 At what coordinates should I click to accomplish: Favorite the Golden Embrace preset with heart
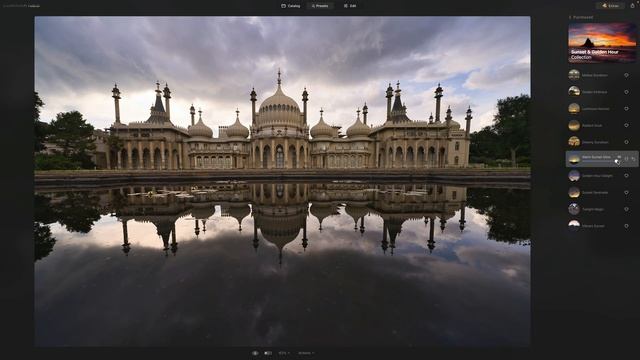click(626, 92)
